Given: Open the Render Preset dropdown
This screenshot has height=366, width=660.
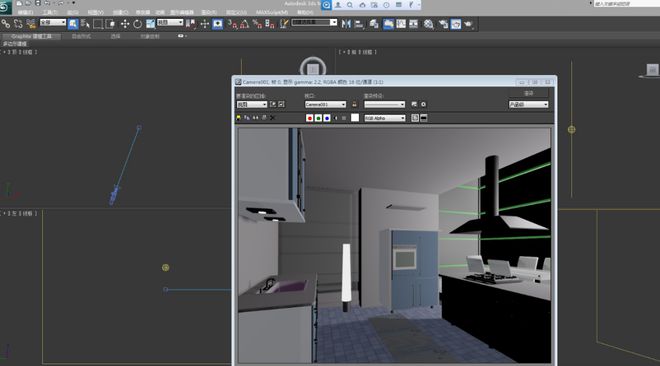Looking at the screenshot, I should (384, 104).
